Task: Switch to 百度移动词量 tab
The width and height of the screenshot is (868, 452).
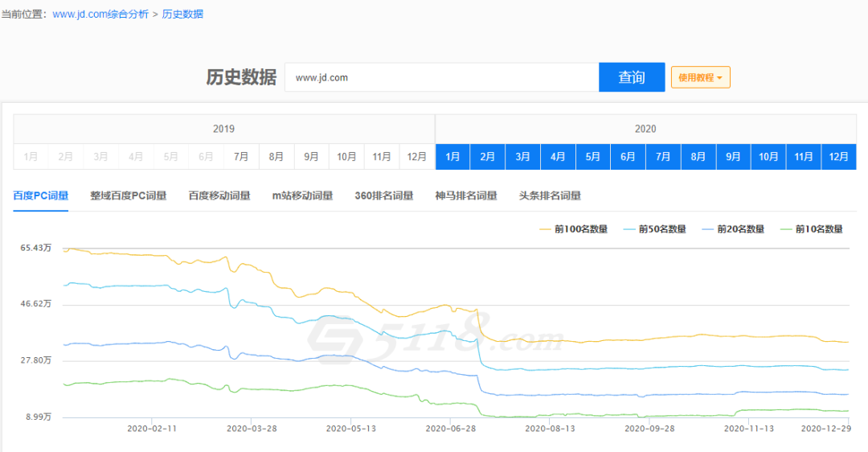Action: tap(219, 195)
